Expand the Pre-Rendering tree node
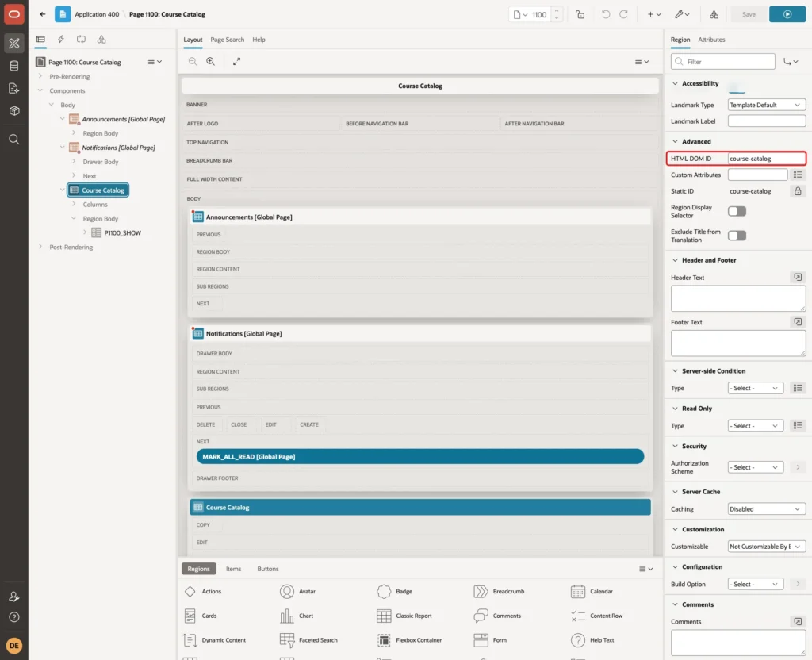The height and width of the screenshot is (660, 812). pos(40,76)
